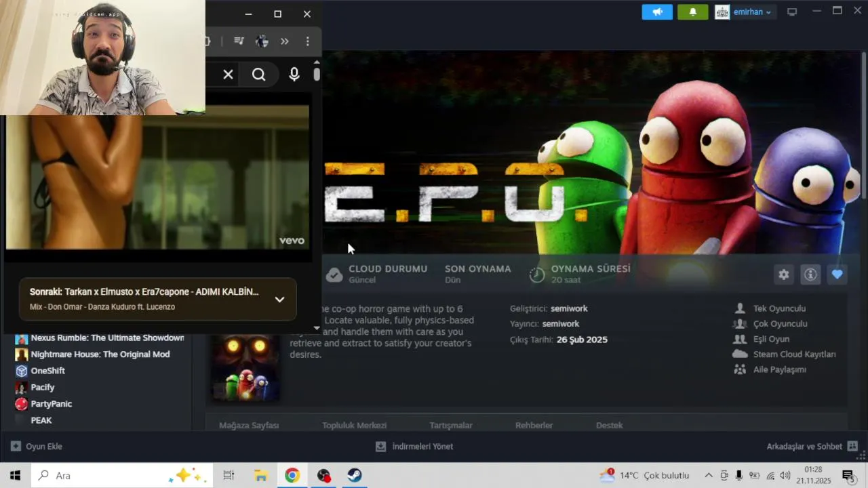Clear the YouTube search box
Screen dimensions: 868x488
coord(229,75)
